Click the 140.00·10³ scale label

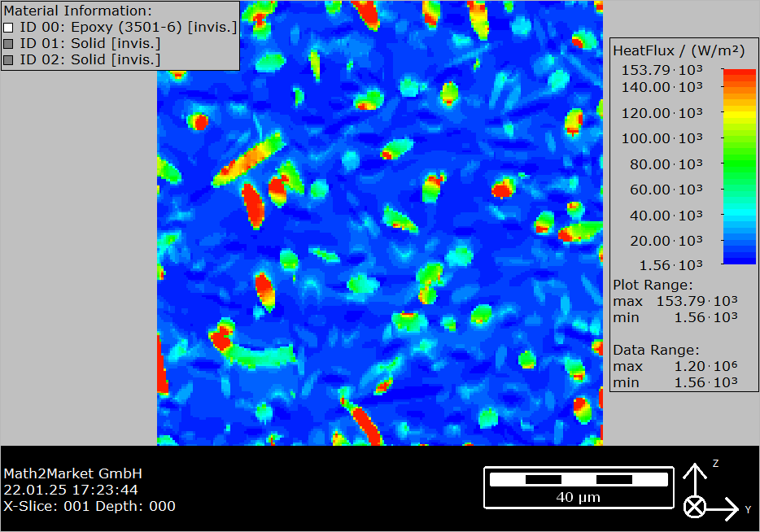coord(662,87)
